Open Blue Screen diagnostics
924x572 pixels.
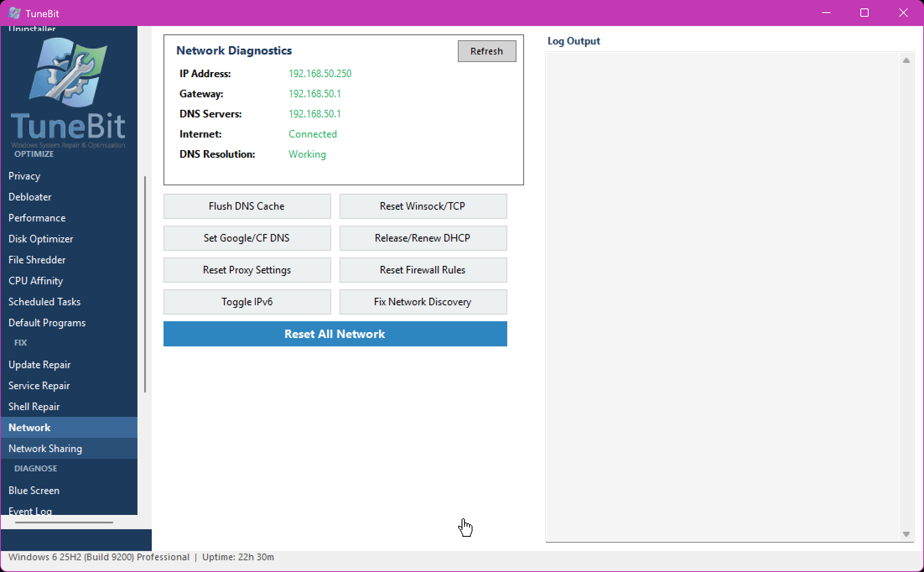tap(69, 490)
